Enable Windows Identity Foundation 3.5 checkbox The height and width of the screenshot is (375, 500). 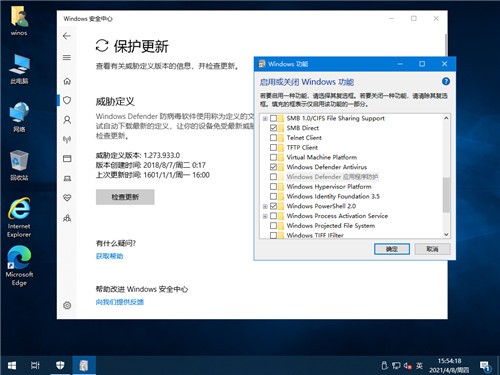(x=273, y=196)
